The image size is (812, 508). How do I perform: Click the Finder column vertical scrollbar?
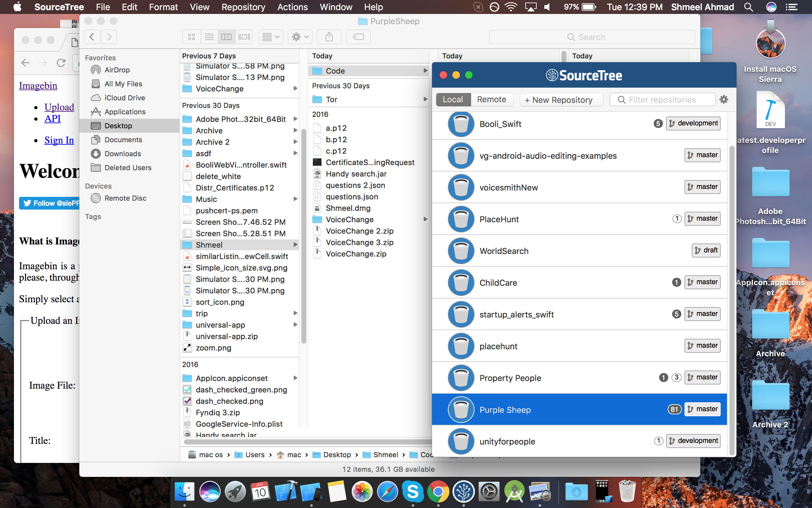click(304, 236)
